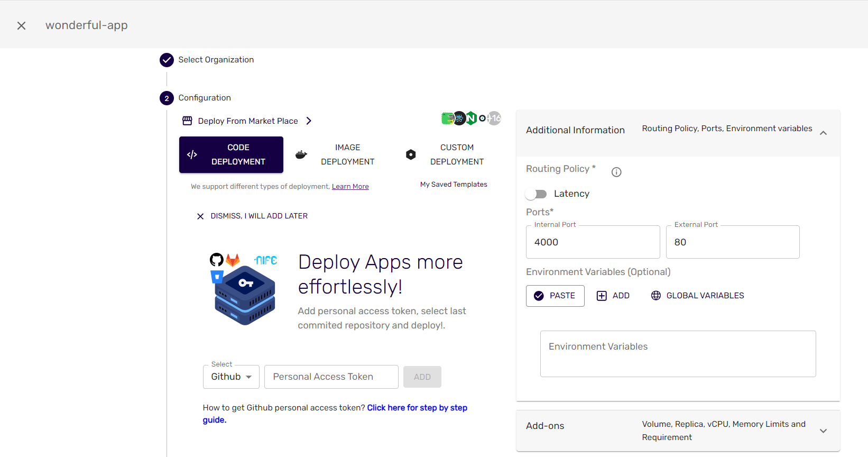Expand the Market Place chevron arrow

309,121
